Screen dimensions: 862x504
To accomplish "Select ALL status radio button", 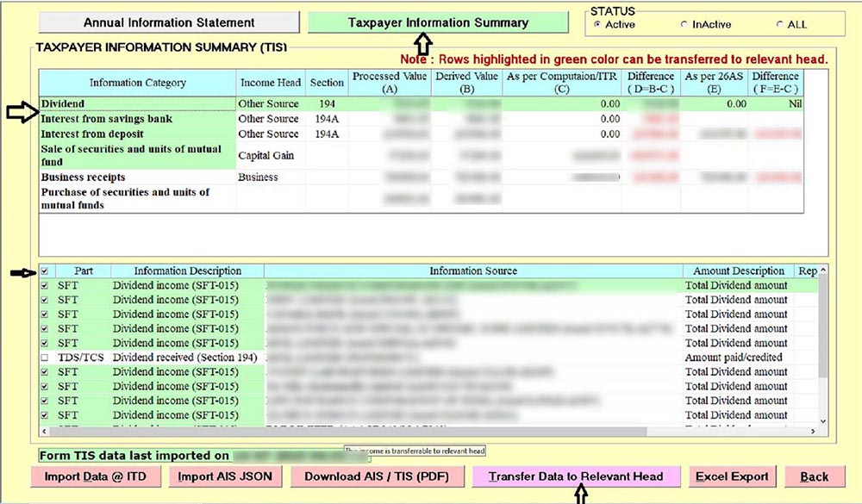I will [x=781, y=25].
